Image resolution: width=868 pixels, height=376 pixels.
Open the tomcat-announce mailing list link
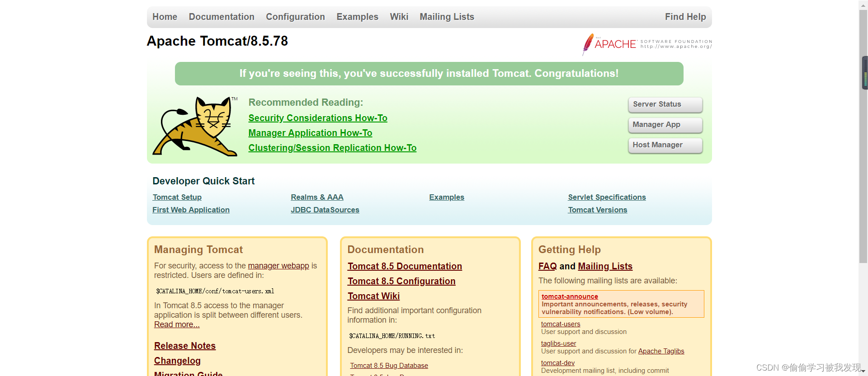pos(570,296)
